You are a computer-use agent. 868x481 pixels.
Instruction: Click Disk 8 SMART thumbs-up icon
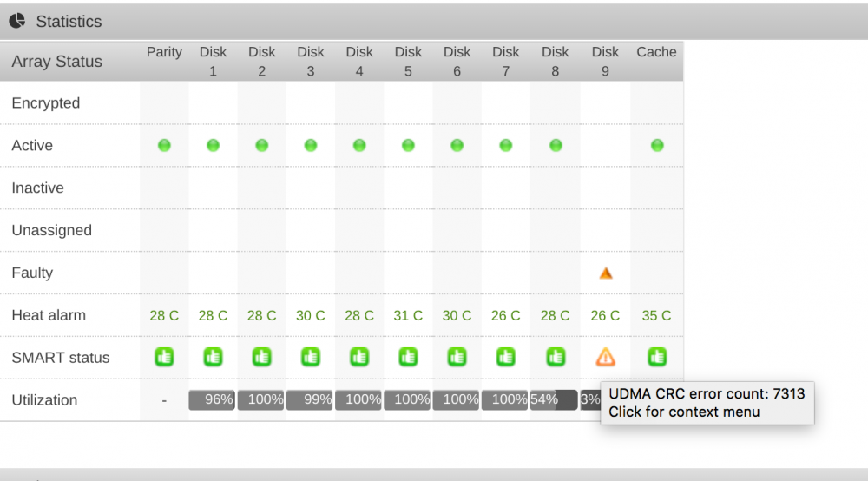point(556,357)
